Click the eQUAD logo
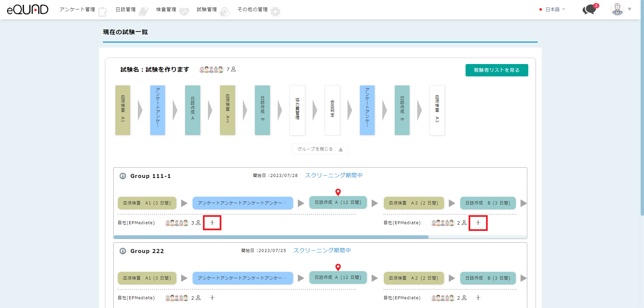 tap(28, 9)
